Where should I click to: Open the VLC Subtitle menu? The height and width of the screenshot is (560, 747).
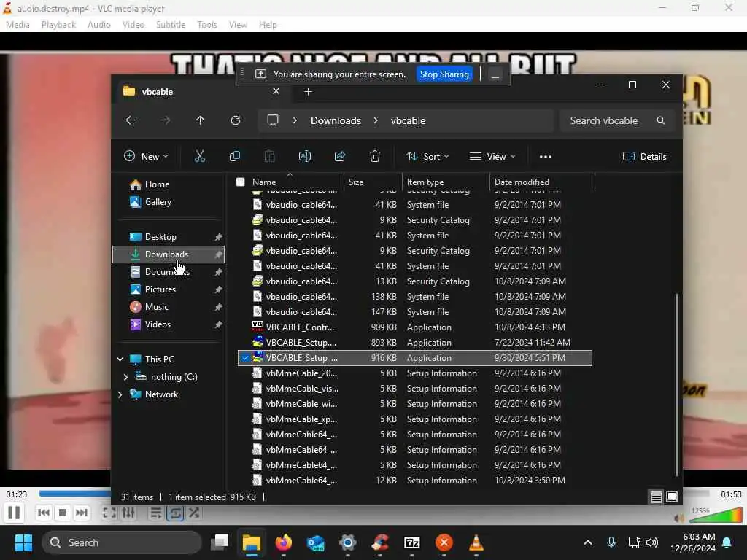coord(171,24)
